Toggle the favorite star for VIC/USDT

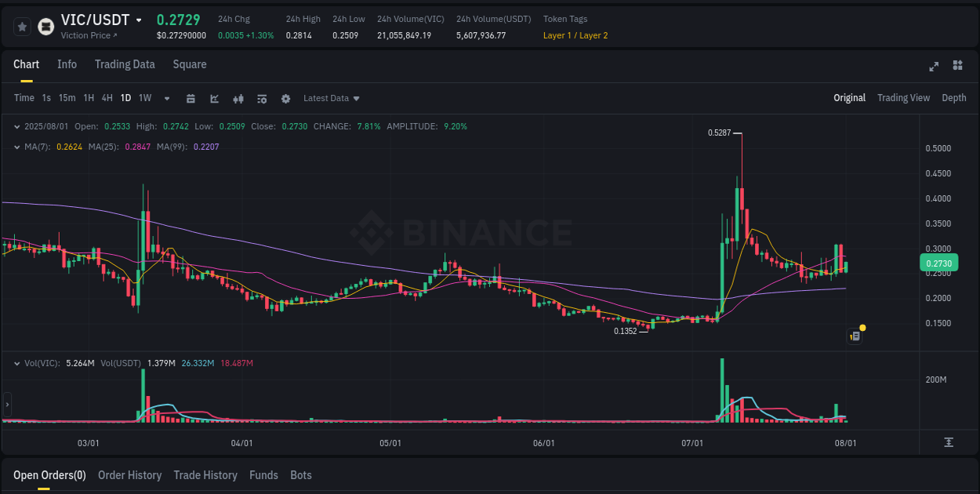point(21,26)
